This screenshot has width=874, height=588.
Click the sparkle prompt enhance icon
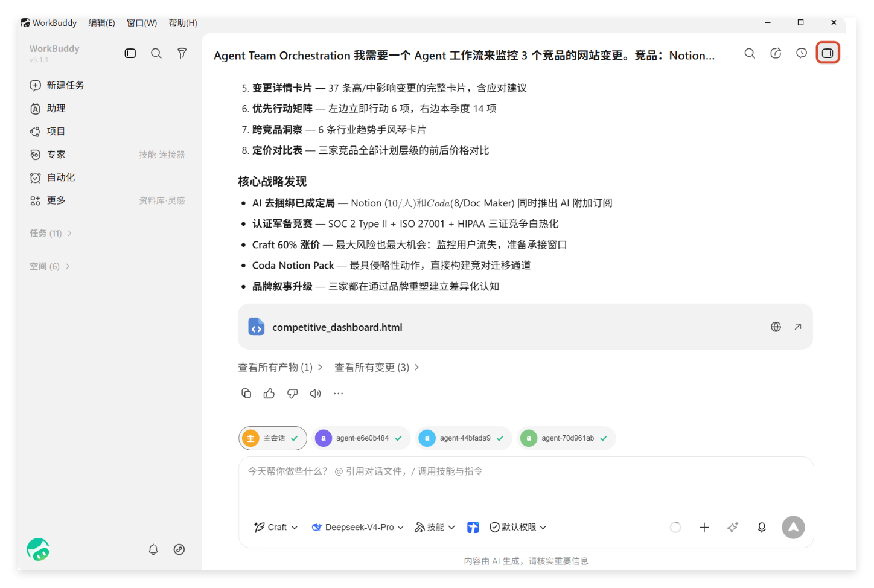[733, 528]
